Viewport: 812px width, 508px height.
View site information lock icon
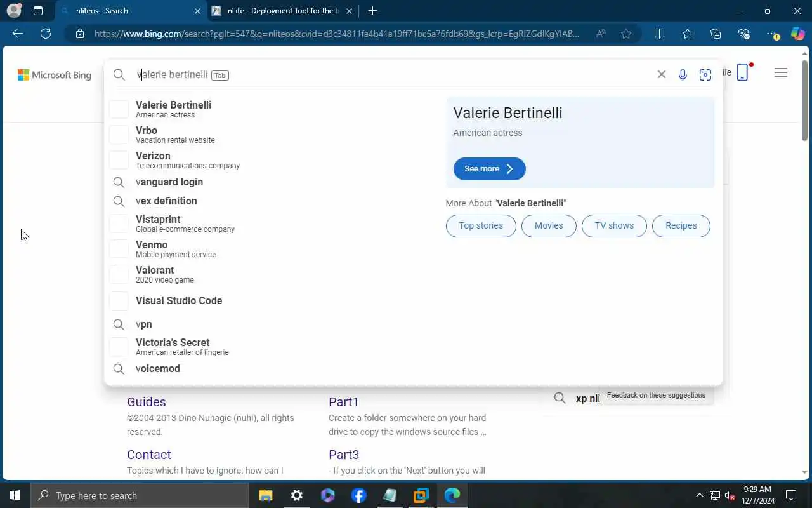click(x=79, y=34)
